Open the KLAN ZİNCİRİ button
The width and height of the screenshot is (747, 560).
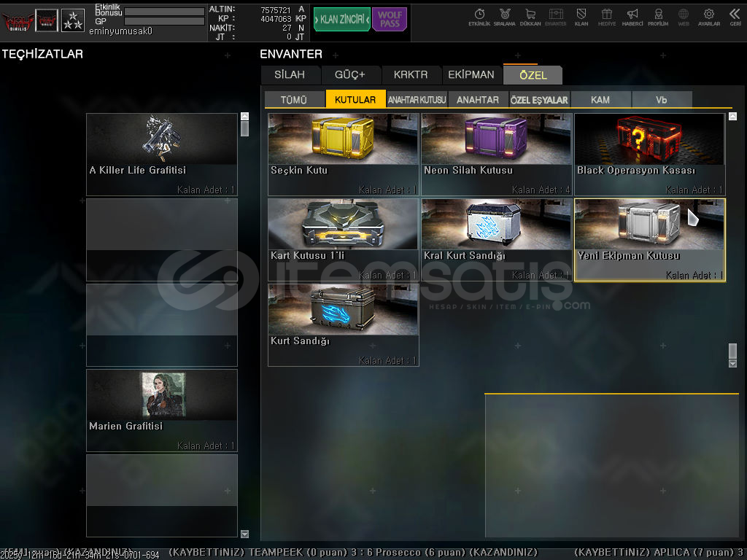point(342,19)
